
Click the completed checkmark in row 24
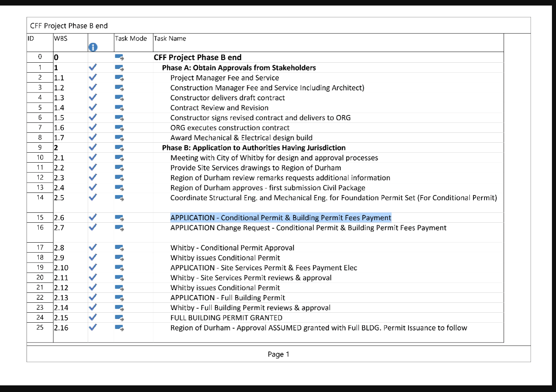[93, 317]
